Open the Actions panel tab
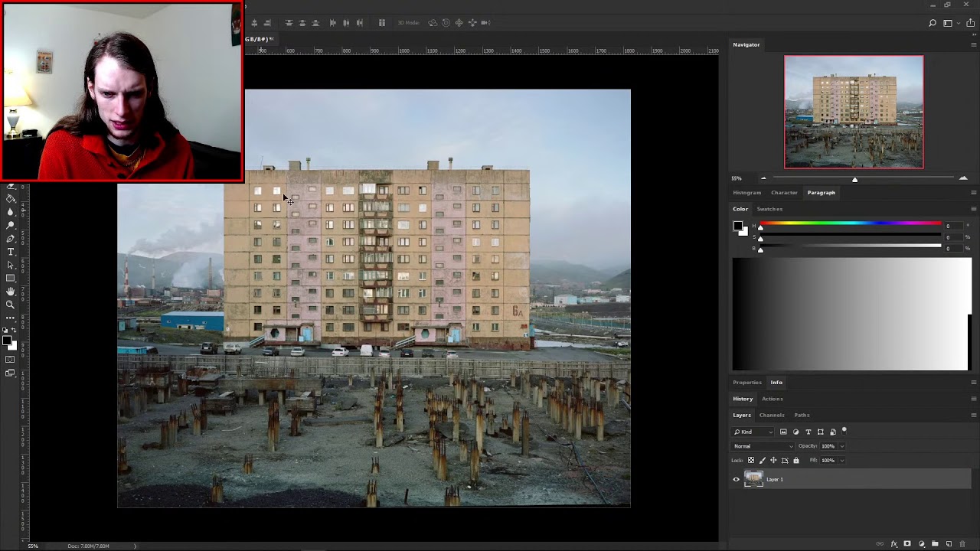Screen dimensions: 980x551 (x=772, y=399)
